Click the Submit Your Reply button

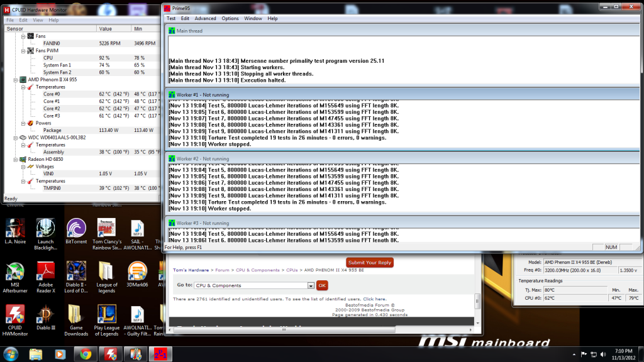click(x=370, y=263)
